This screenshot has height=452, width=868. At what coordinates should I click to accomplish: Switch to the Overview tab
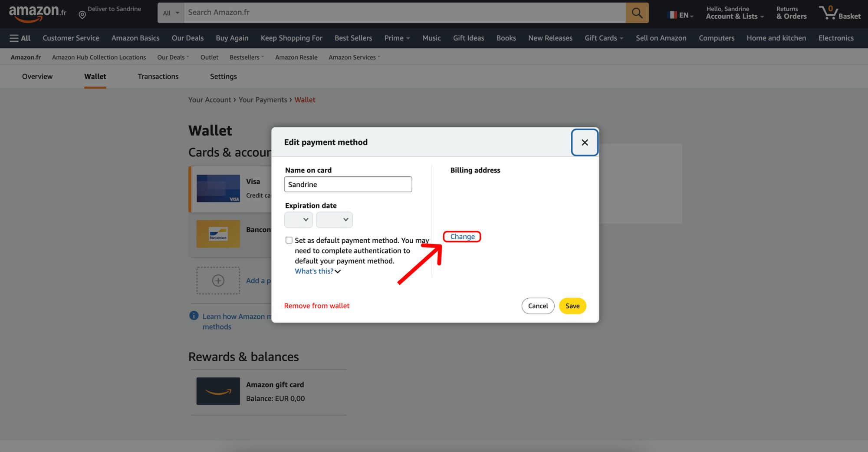pos(37,76)
